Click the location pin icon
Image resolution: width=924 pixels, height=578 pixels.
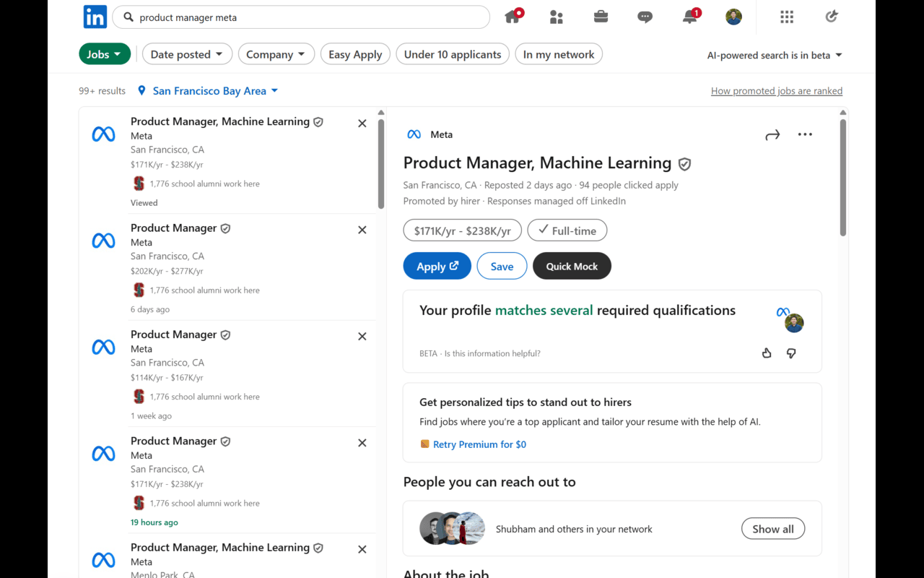(141, 91)
